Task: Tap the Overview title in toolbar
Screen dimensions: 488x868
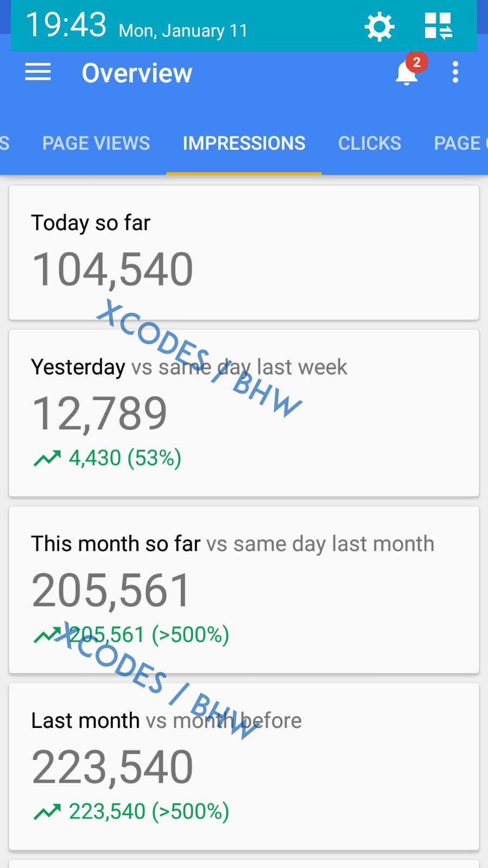Action: point(137,73)
